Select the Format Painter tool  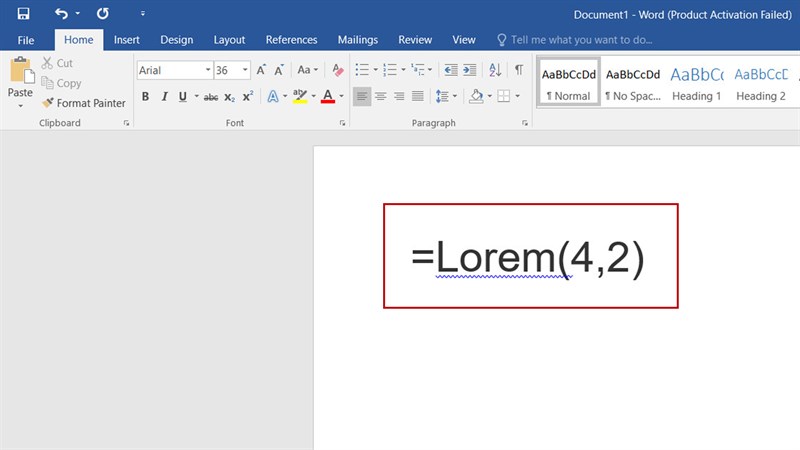(x=84, y=103)
